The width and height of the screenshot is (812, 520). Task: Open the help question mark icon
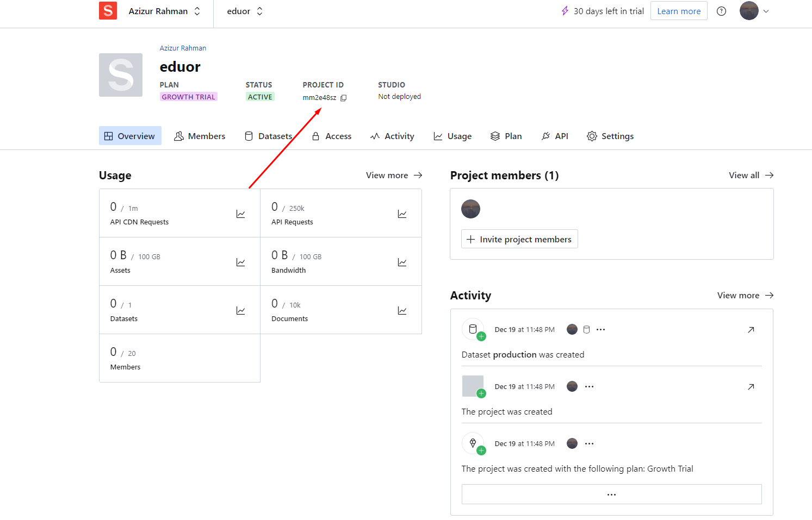(721, 11)
